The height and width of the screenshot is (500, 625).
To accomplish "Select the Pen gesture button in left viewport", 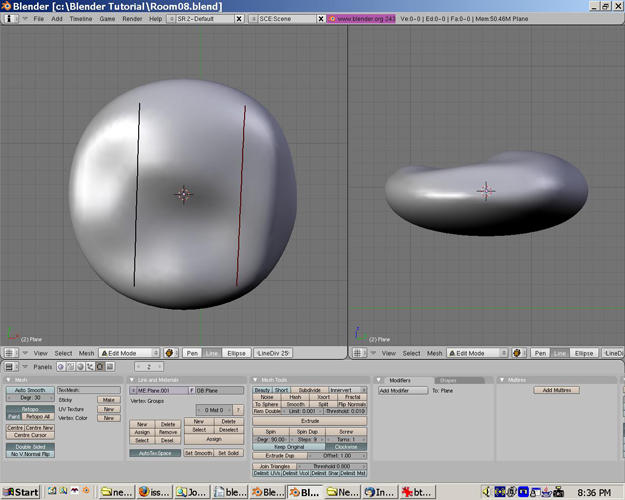I will click(191, 353).
